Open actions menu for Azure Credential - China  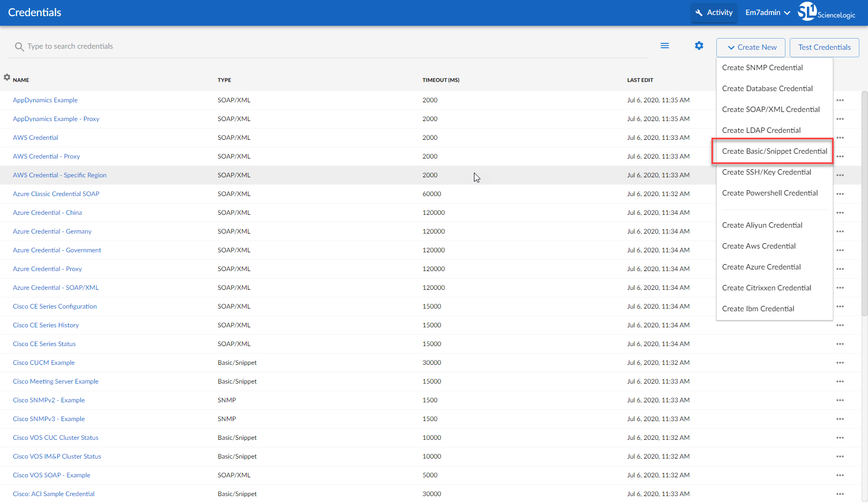coord(840,213)
